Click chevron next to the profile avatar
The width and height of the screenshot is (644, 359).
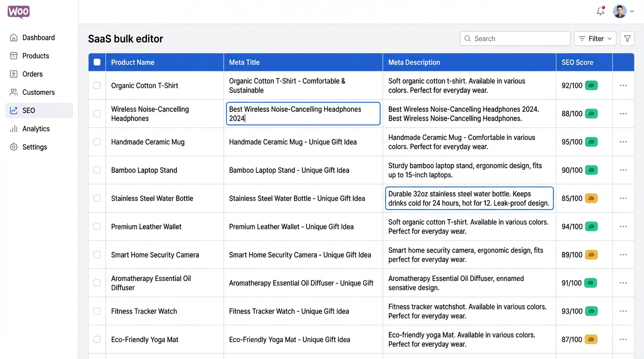(632, 11)
